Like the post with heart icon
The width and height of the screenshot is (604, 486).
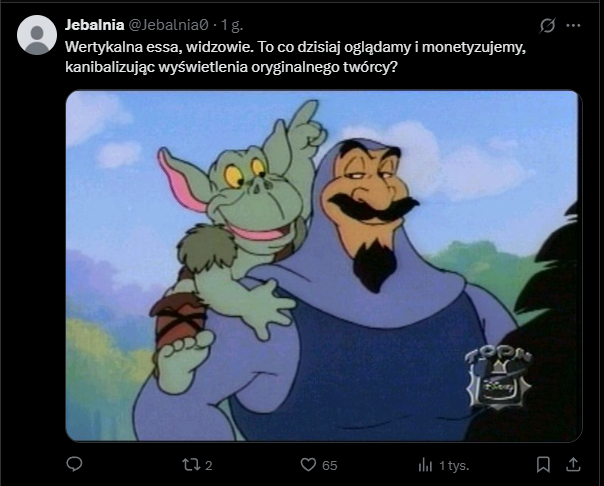pyautogui.click(x=308, y=464)
